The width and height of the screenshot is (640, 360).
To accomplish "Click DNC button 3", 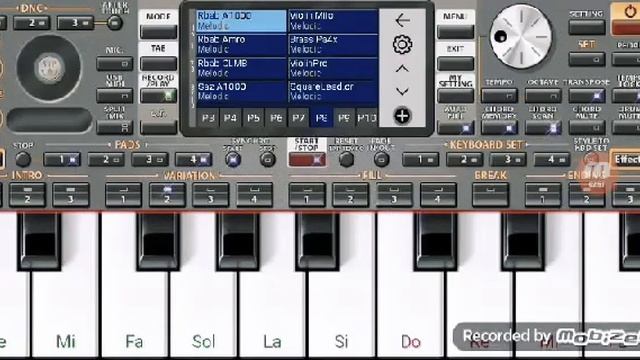I will (76, 23).
